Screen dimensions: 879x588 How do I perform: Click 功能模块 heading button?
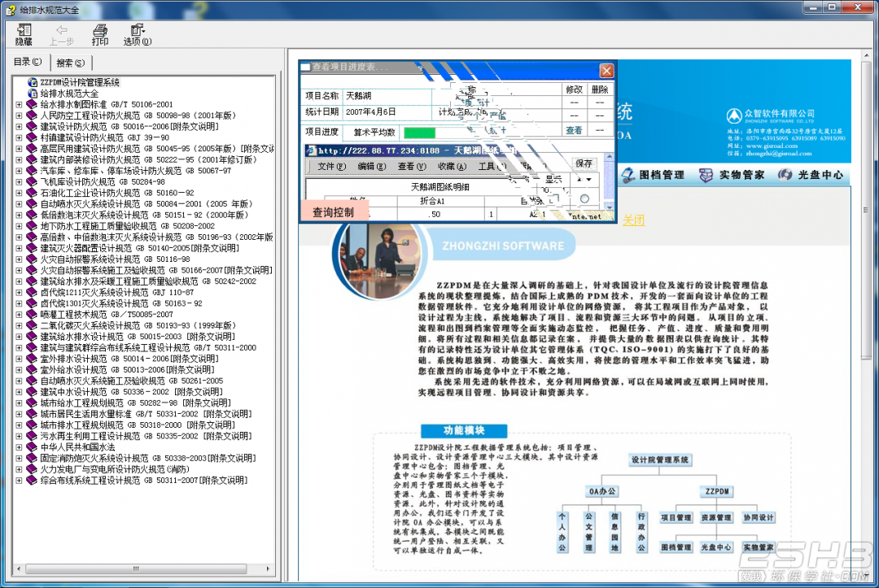pos(464,431)
